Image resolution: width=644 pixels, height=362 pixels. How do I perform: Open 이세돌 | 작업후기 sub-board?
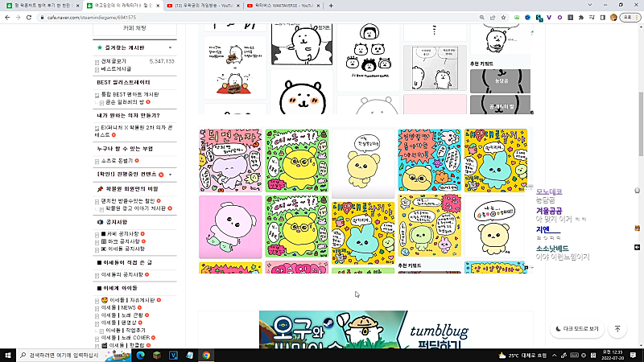(x=126, y=331)
